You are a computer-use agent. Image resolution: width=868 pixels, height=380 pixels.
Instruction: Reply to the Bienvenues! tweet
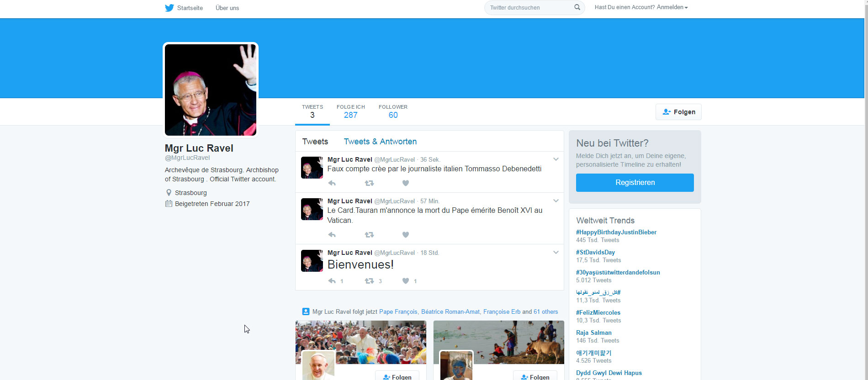click(332, 281)
